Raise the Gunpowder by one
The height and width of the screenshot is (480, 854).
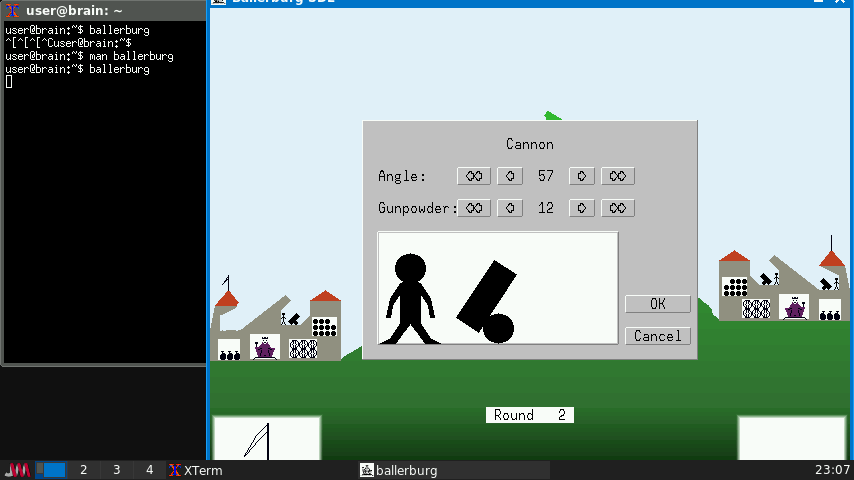(582, 208)
